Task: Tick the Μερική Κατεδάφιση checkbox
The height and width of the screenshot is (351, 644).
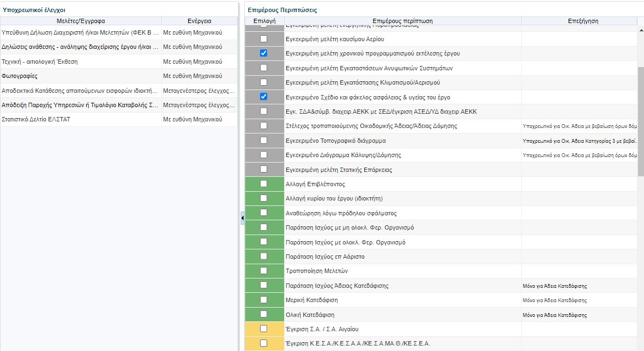Action: [264, 300]
